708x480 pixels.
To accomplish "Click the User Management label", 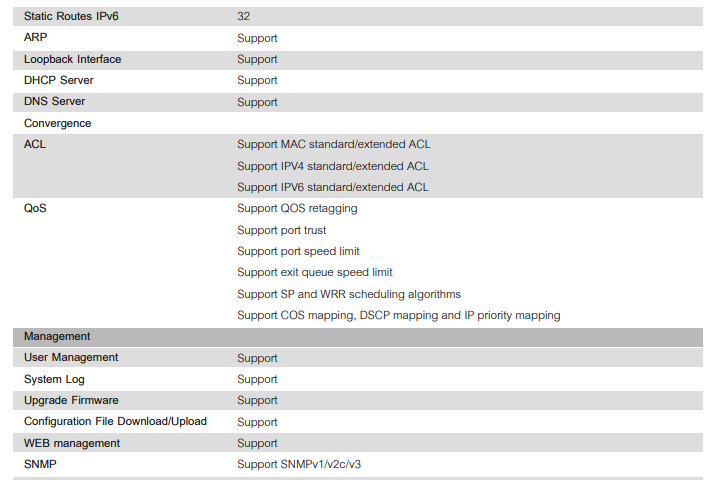I will point(71,357).
